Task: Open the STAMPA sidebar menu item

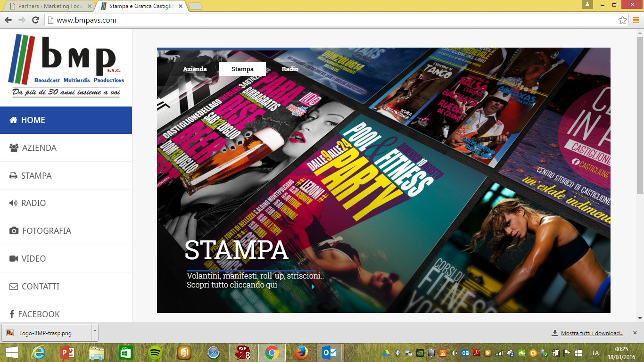Action: (x=66, y=176)
